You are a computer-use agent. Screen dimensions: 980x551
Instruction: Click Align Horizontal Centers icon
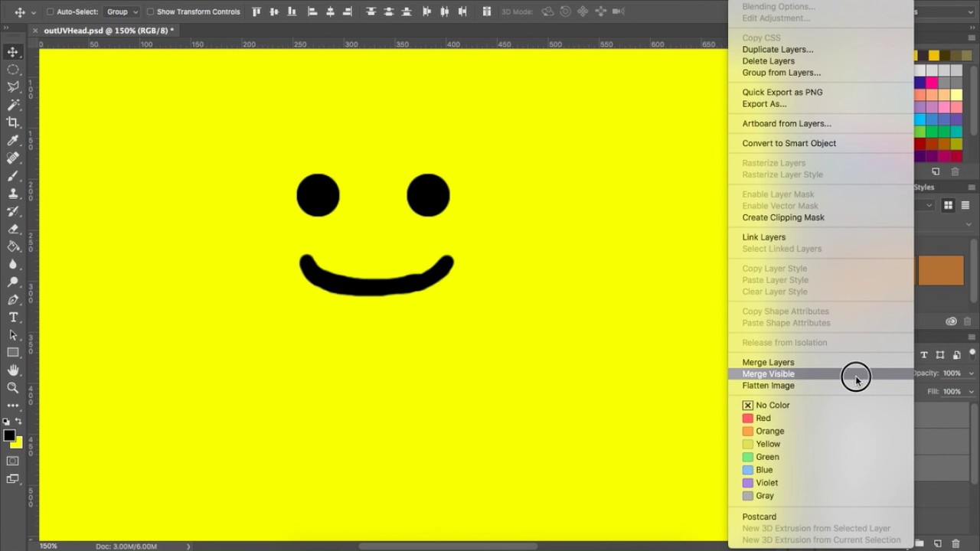coord(330,11)
